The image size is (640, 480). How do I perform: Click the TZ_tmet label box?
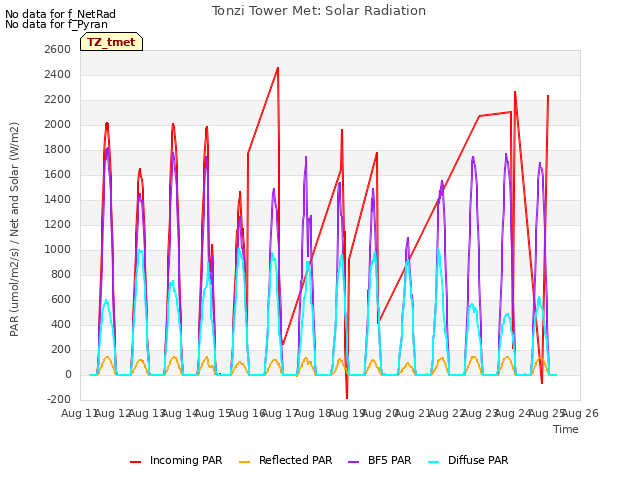click(111, 42)
